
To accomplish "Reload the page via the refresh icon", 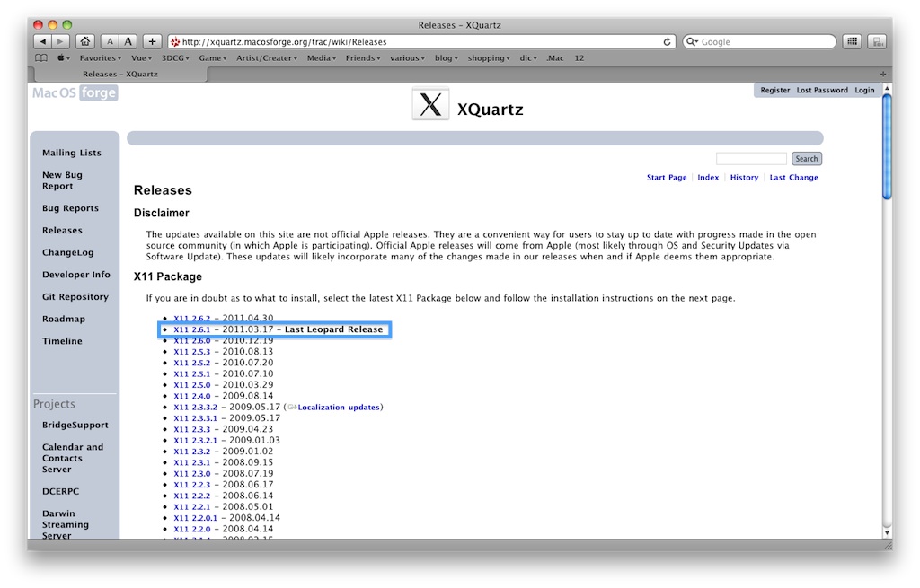I will [x=666, y=40].
